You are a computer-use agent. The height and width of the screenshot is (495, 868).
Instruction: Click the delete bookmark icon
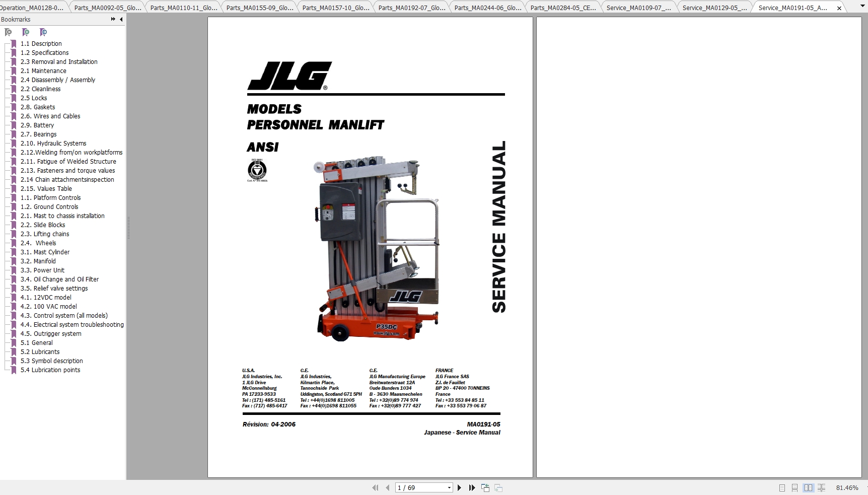click(8, 32)
